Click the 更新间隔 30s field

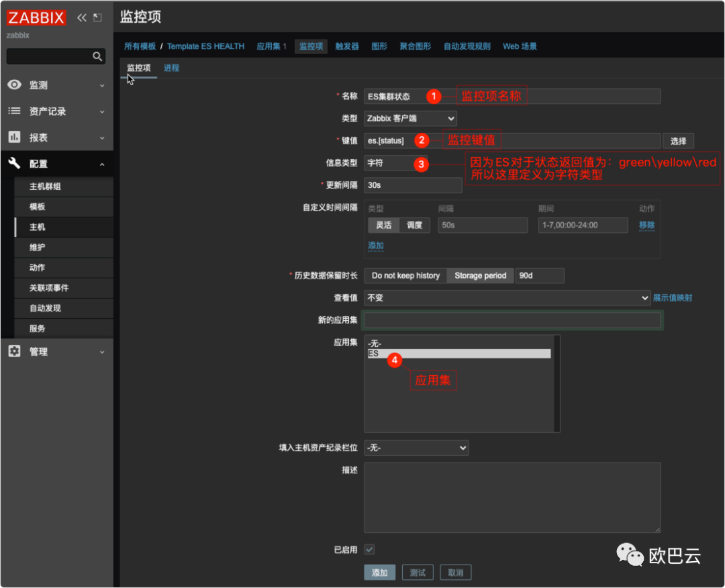pyautogui.click(x=413, y=185)
